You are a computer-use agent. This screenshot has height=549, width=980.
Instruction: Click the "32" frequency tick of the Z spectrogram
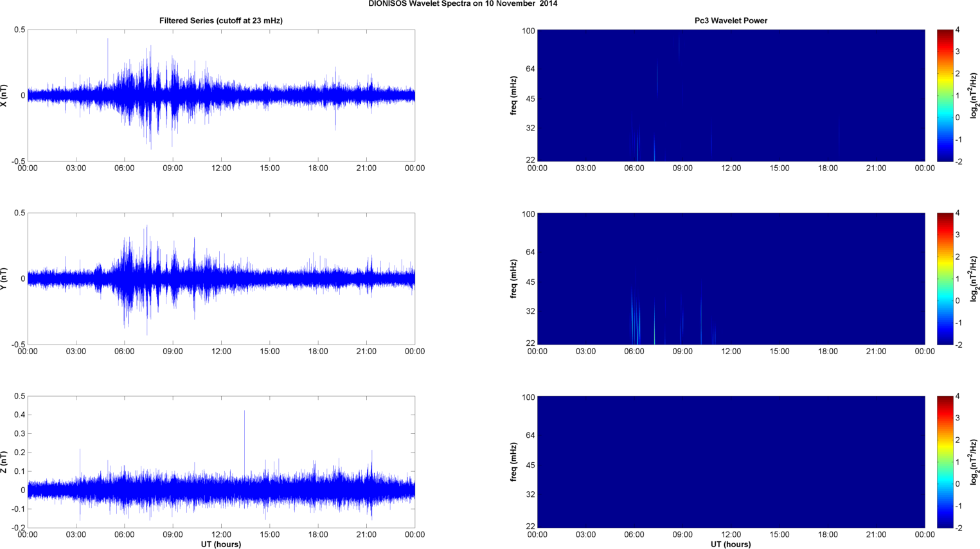(530, 494)
